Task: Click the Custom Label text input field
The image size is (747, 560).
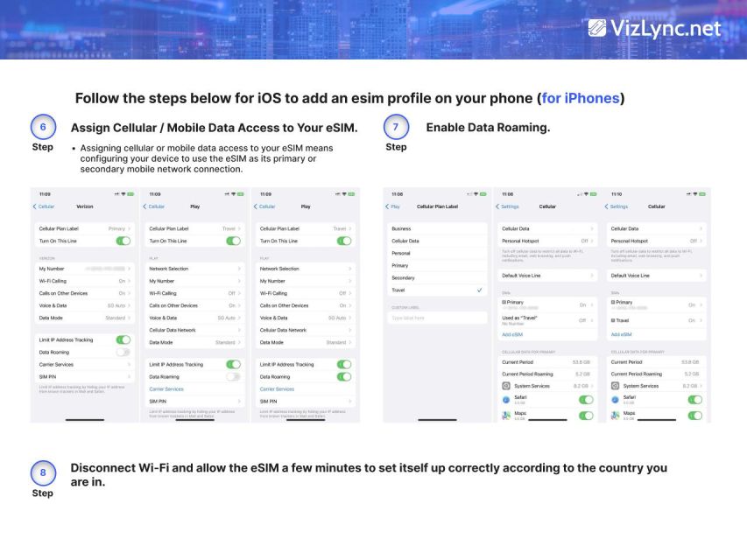Action: [436, 318]
